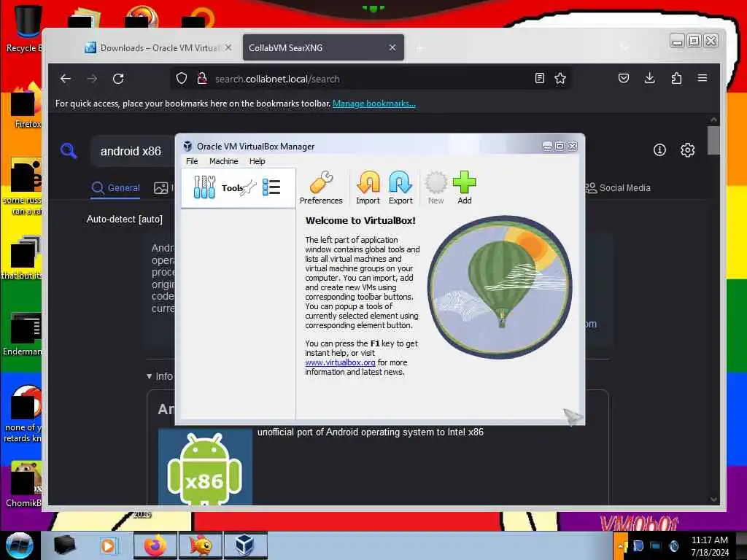
Task: Open the Auto-detect language dropdown
Action: click(124, 219)
